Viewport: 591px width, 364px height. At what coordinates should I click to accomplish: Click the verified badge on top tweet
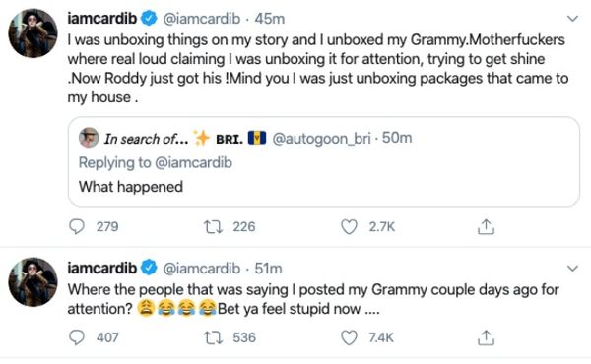(149, 18)
